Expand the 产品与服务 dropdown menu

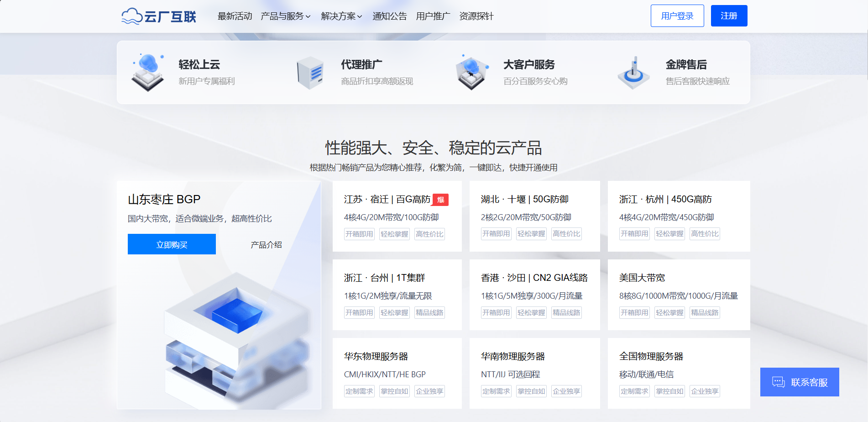[x=282, y=16]
